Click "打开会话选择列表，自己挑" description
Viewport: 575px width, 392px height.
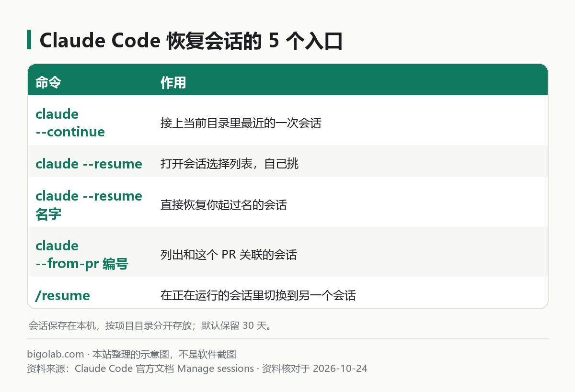[x=230, y=164]
